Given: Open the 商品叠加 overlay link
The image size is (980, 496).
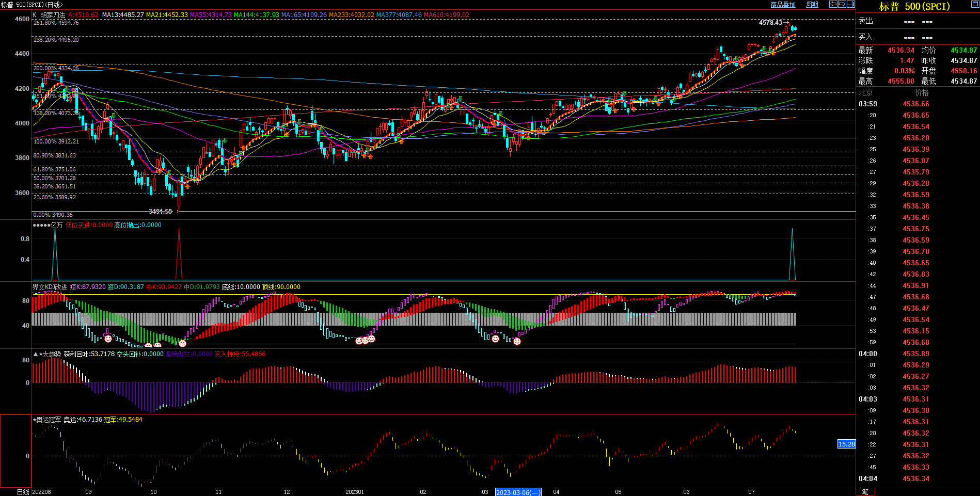Looking at the screenshot, I should 783,5.
